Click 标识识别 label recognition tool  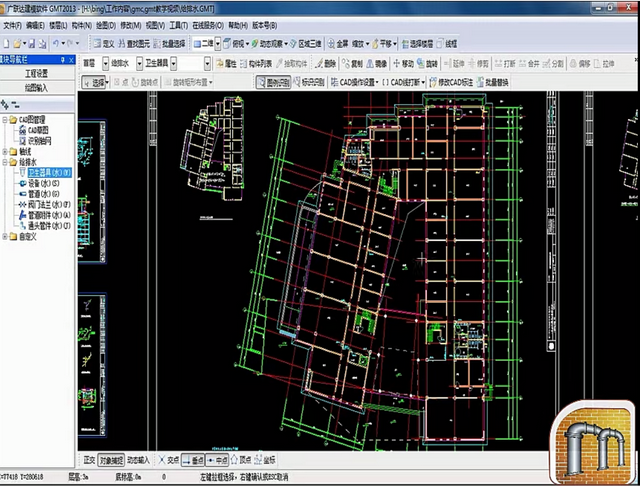pyautogui.click(x=309, y=82)
